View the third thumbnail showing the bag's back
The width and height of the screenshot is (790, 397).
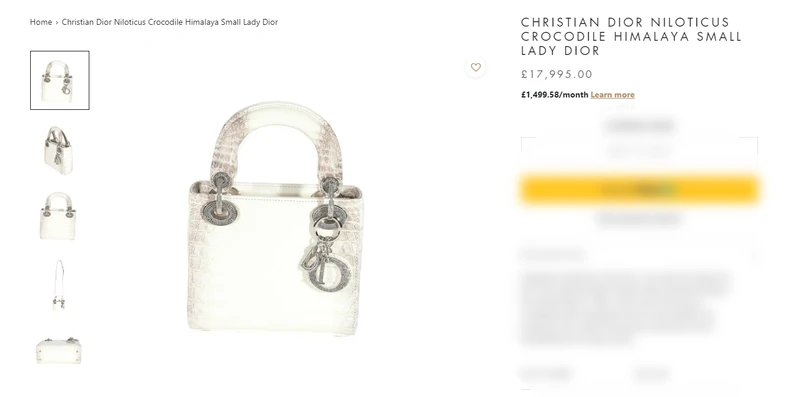pos(58,215)
